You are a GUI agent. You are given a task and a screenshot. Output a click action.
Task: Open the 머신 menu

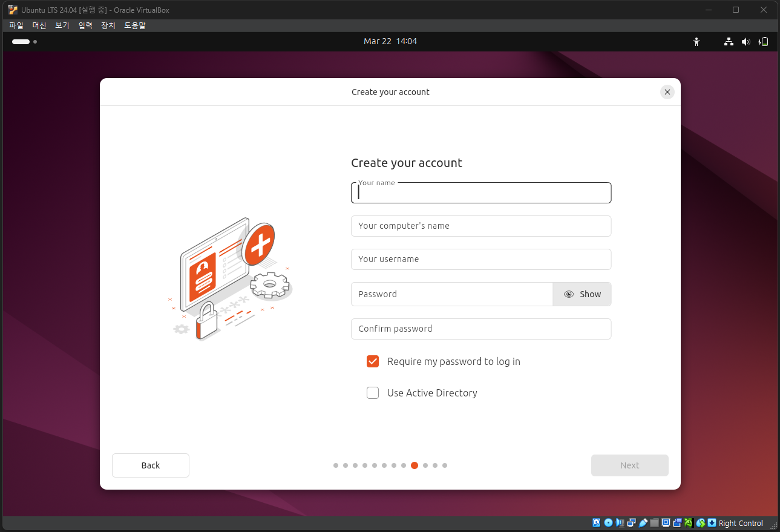pyautogui.click(x=39, y=25)
